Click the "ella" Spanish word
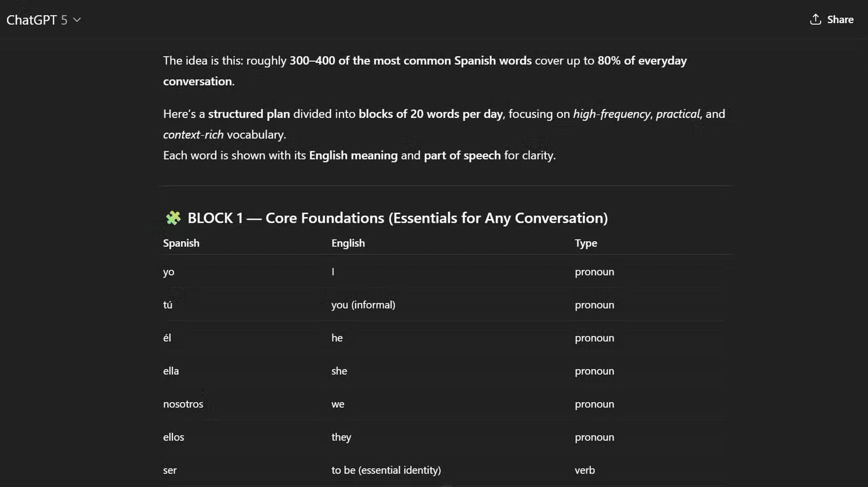 [x=171, y=371]
